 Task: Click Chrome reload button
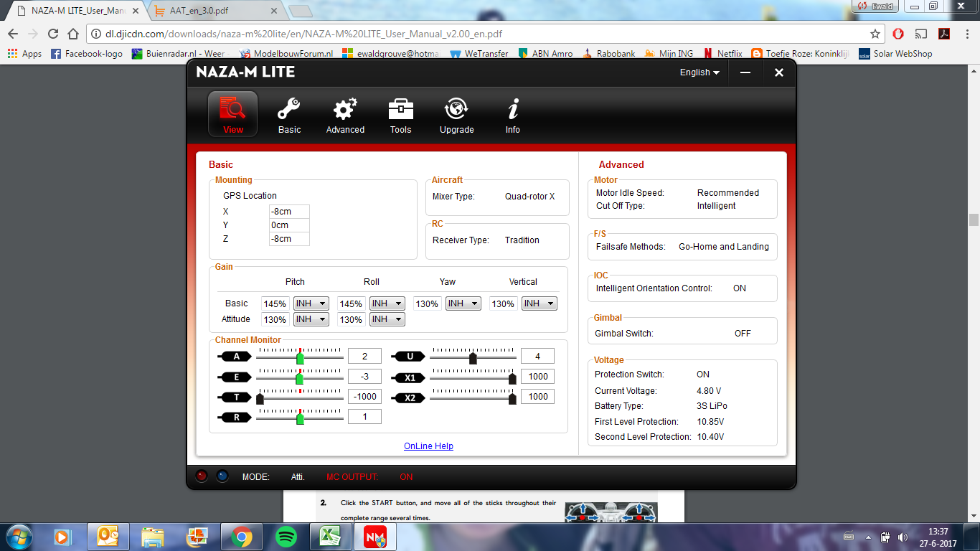tap(53, 34)
